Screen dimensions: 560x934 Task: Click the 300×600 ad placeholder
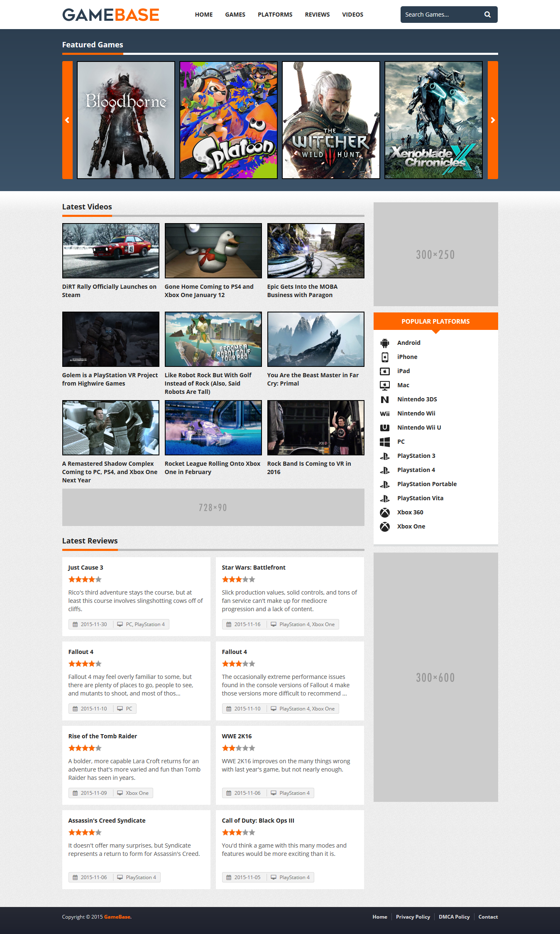click(436, 677)
